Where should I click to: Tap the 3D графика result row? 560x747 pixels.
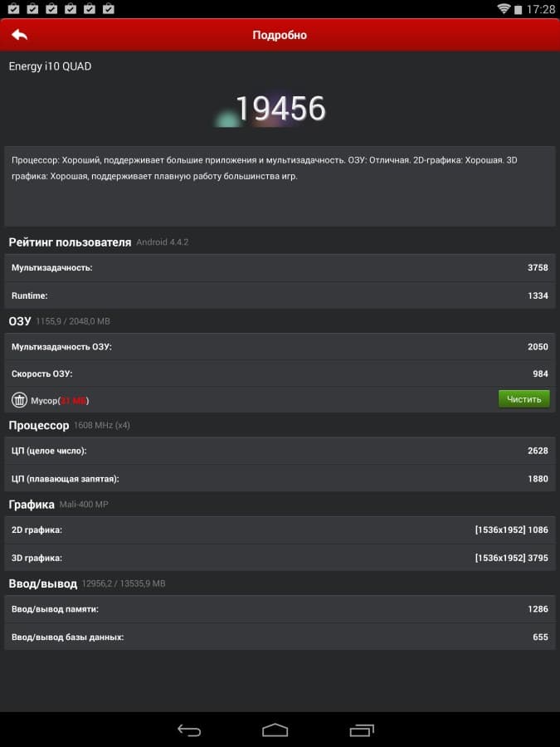280,558
